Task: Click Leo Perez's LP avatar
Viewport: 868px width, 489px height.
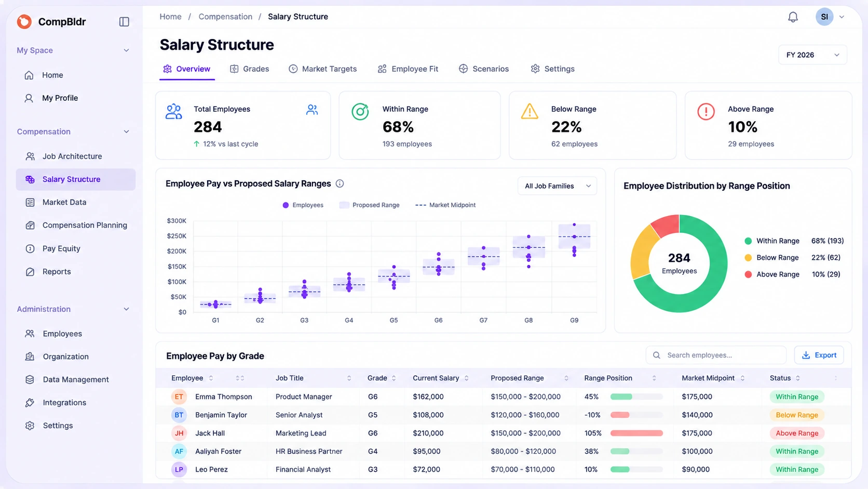Action: click(x=179, y=469)
